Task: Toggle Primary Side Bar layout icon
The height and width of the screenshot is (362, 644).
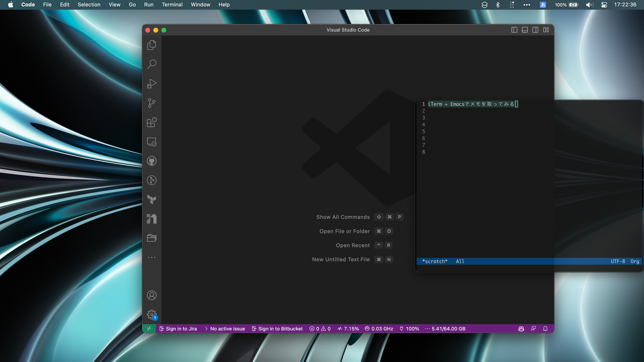Action: point(514,30)
